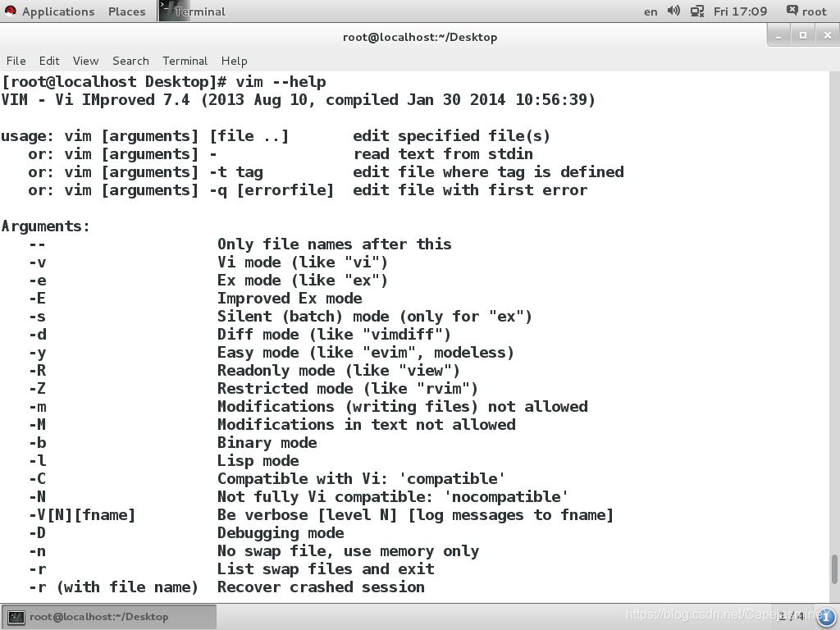Click 'edit file with first error'
The image size is (840, 630).
[x=470, y=190]
